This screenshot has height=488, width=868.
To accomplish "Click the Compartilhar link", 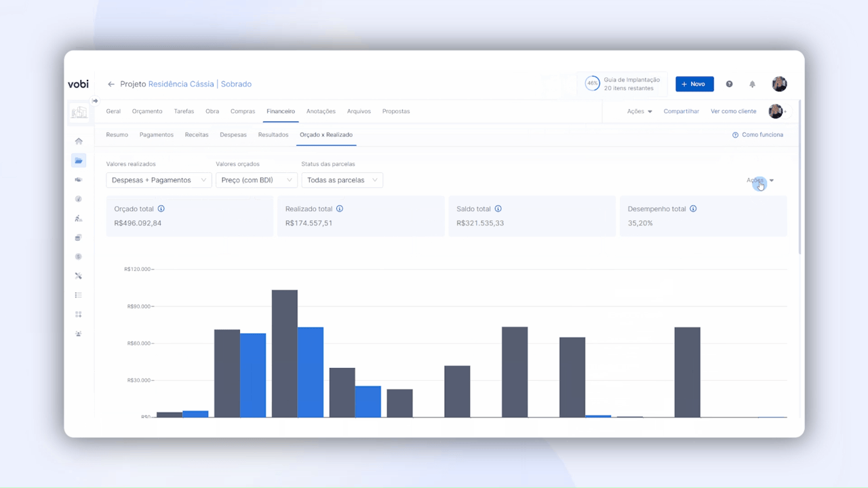I will pos(682,111).
